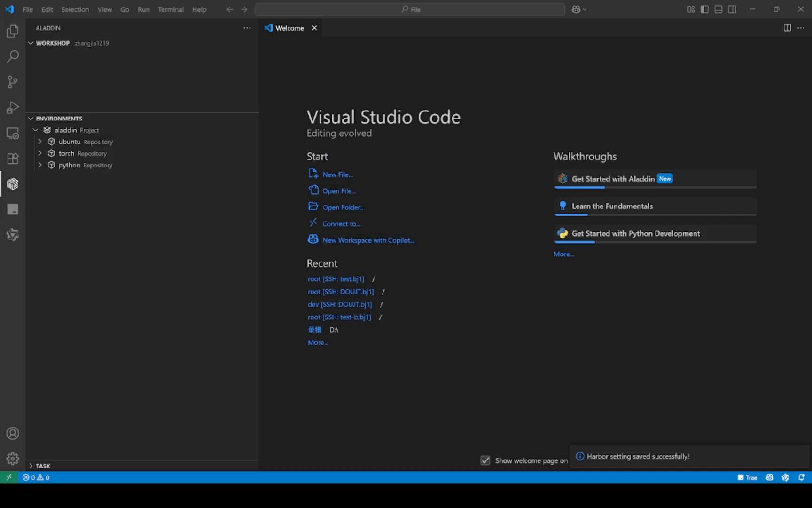Close the Welcome tab

click(x=314, y=28)
